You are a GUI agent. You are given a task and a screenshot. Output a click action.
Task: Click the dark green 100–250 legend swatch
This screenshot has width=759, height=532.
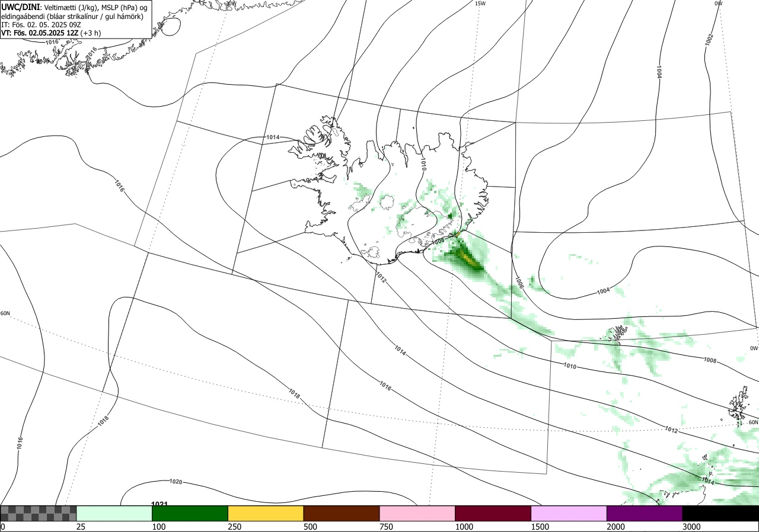(x=190, y=513)
